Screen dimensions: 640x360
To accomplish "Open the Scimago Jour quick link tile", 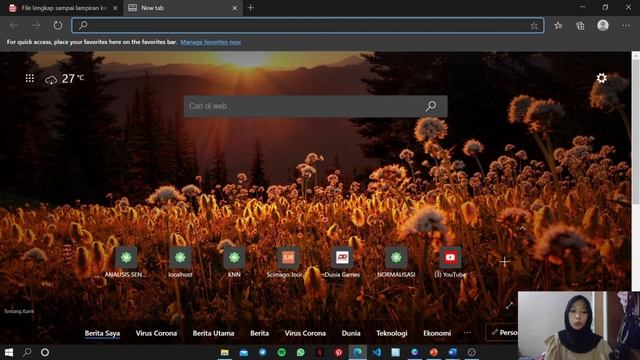I will point(288,262).
